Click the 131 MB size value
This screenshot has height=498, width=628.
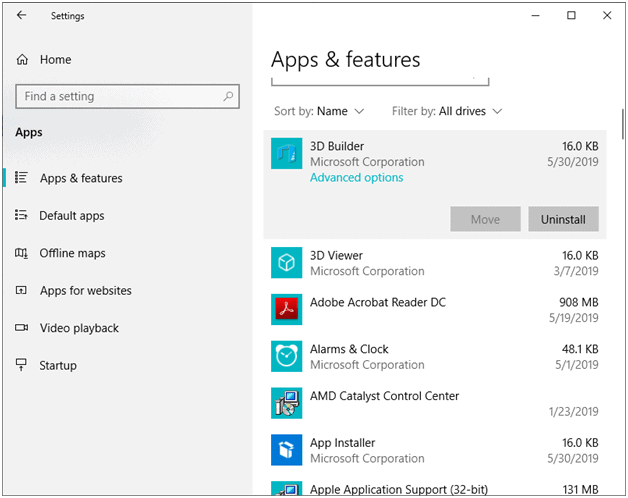coord(580,489)
